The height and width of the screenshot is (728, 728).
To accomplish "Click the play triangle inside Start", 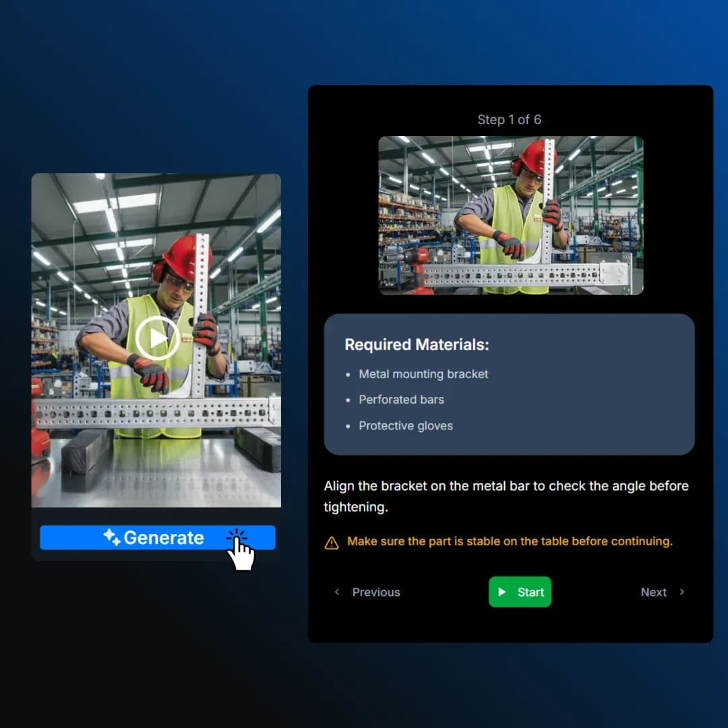I will [502, 592].
